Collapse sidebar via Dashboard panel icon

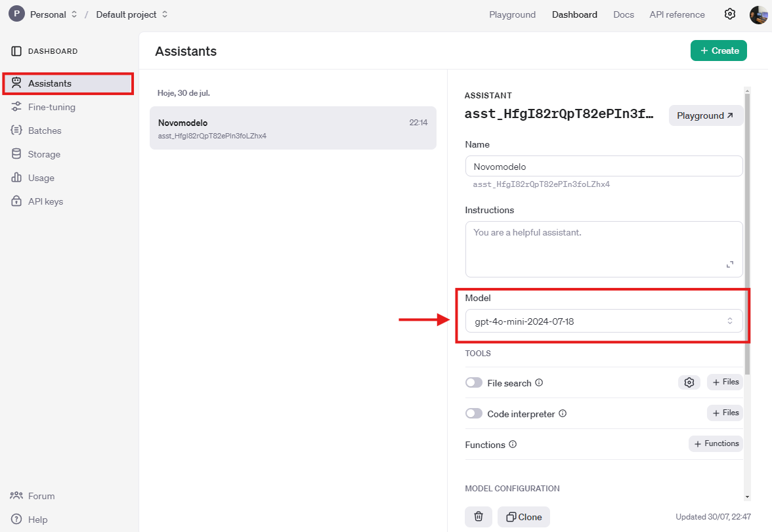[x=16, y=51]
